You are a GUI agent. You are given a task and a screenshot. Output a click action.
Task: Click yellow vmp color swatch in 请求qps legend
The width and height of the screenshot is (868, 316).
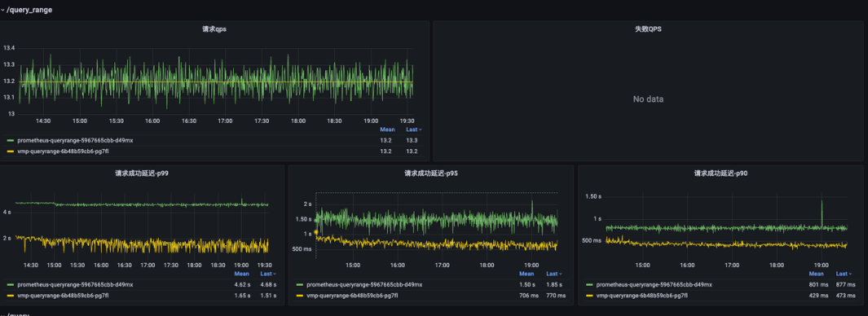pos(10,151)
